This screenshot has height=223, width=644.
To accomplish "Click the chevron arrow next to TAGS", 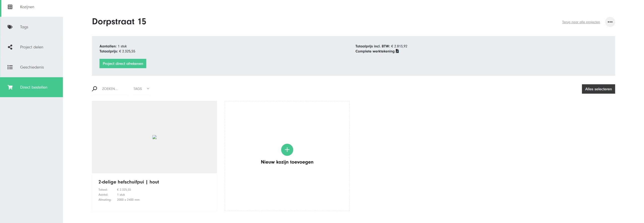I will pos(148,89).
